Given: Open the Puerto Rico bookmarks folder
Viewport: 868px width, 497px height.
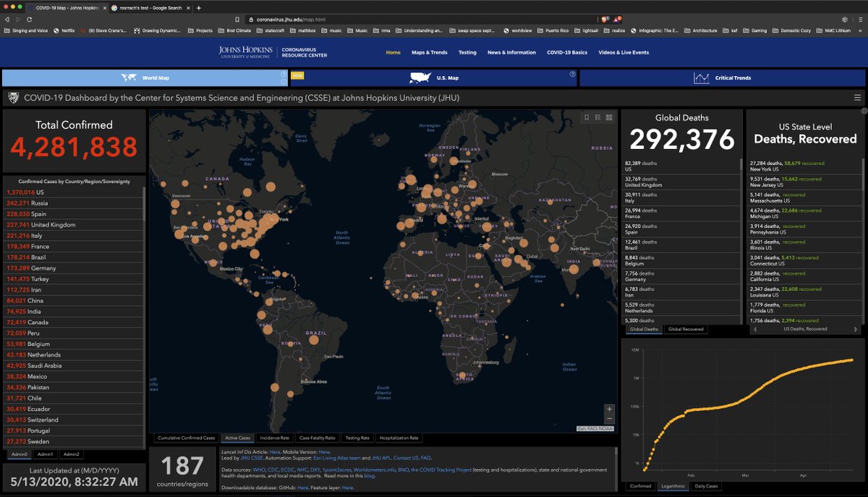Looking at the screenshot, I should point(552,30).
